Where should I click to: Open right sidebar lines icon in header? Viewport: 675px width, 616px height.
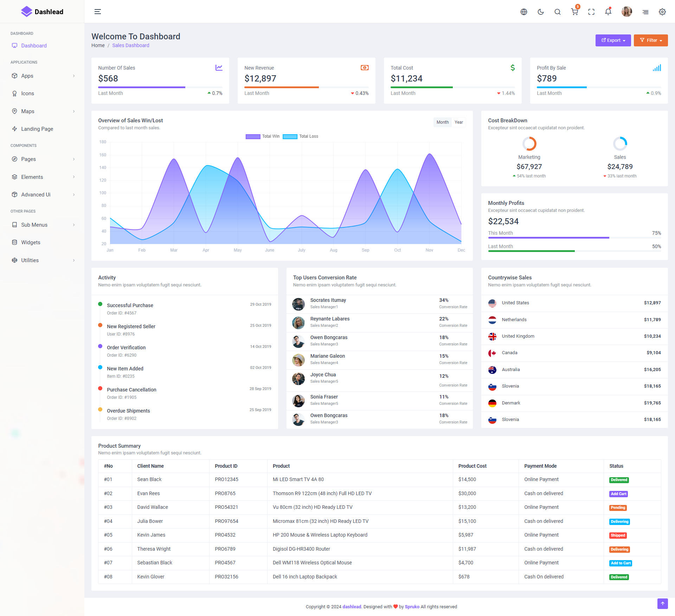tap(645, 12)
